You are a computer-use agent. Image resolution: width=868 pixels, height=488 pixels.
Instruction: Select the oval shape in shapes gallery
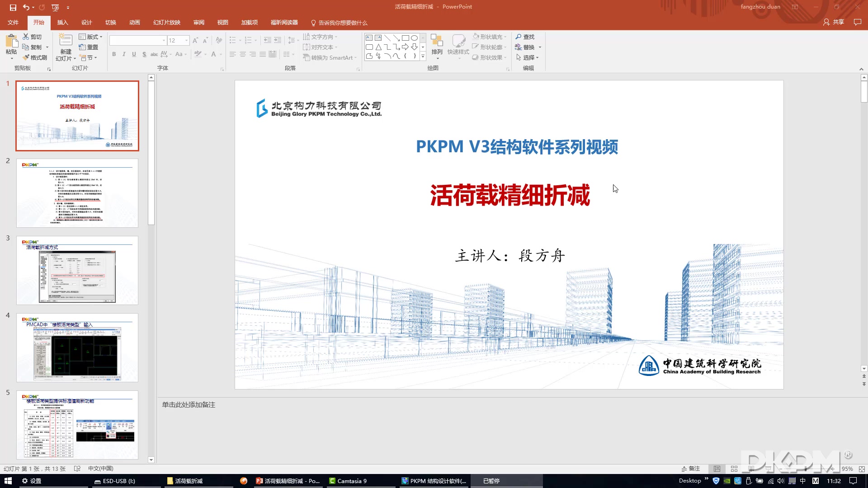point(415,38)
